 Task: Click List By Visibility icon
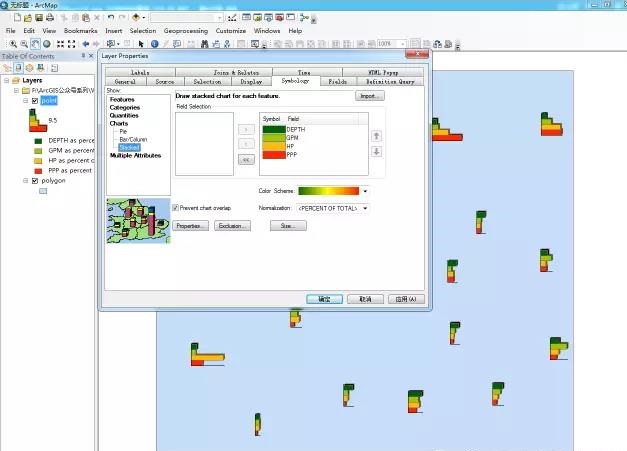click(x=29, y=68)
